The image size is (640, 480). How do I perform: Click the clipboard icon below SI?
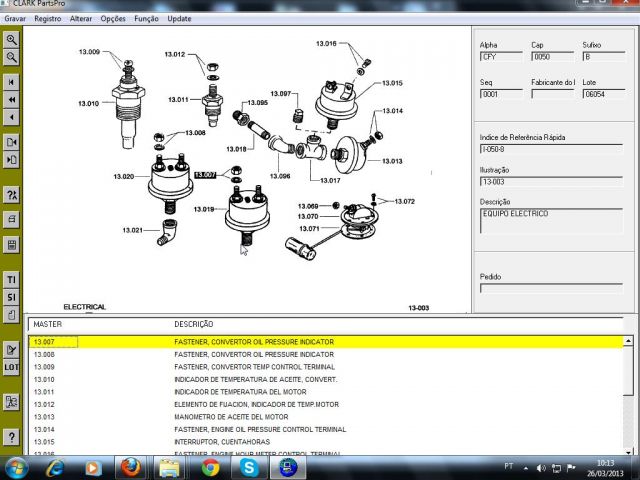11,315
